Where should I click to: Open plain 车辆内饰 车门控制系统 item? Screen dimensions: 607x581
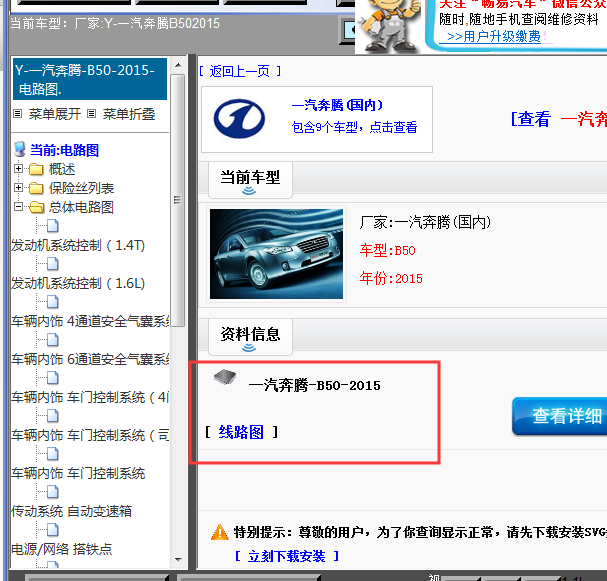pos(78,473)
